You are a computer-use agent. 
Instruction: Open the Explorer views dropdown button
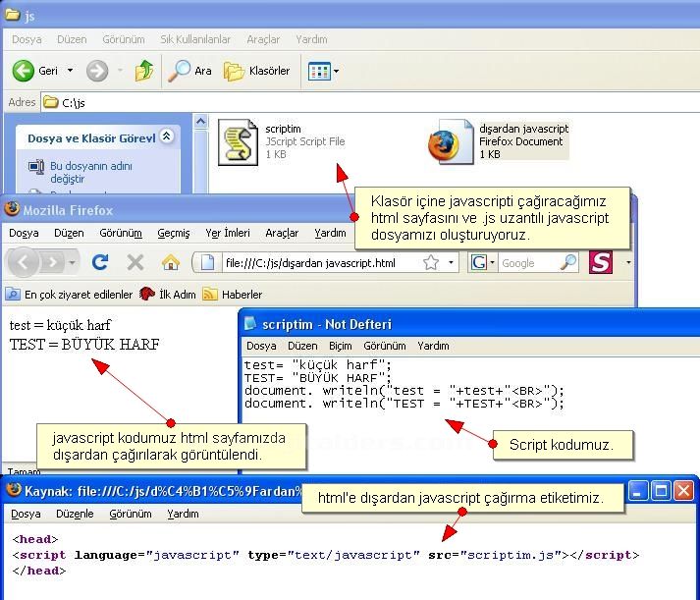323,71
